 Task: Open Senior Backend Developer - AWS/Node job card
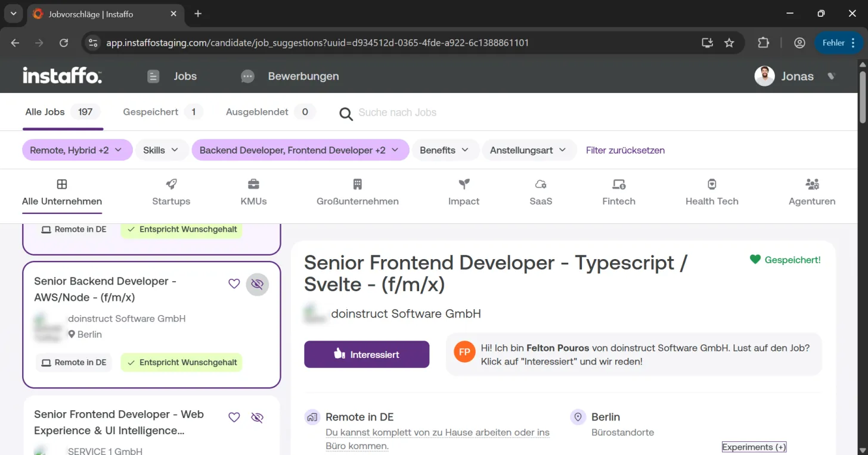click(x=151, y=325)
